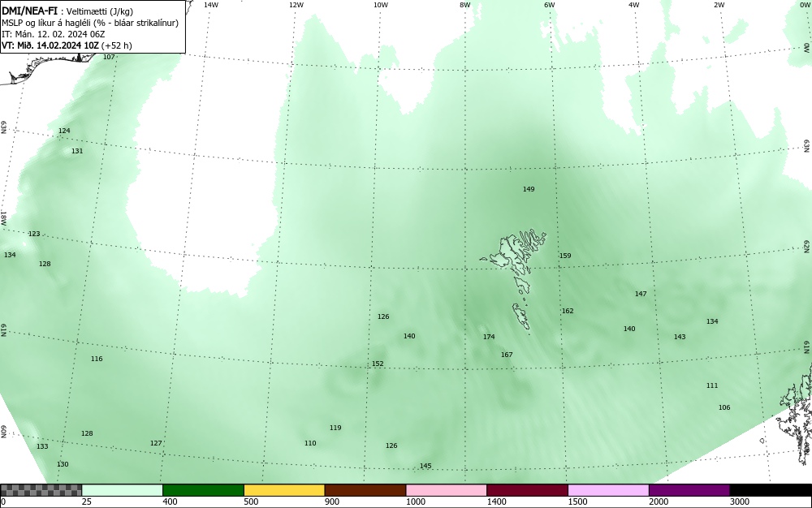Viewport: 812px width, 508px height.
Task: Click the map value '107'
Action: [x=109, y=57]
